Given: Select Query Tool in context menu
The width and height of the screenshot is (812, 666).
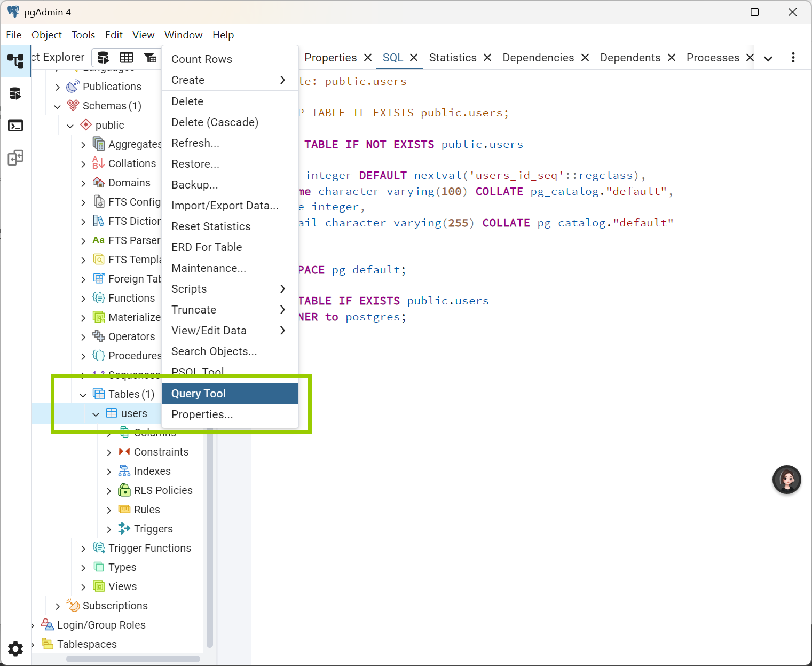Looking at the screenshot, I should (230, 394).
